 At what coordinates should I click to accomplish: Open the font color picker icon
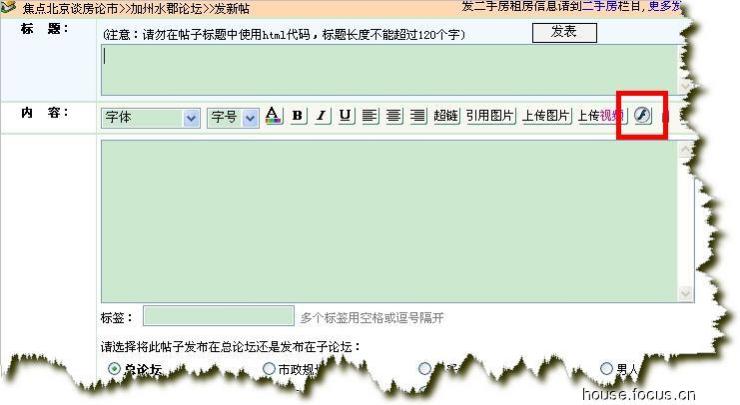click(273, 115)
